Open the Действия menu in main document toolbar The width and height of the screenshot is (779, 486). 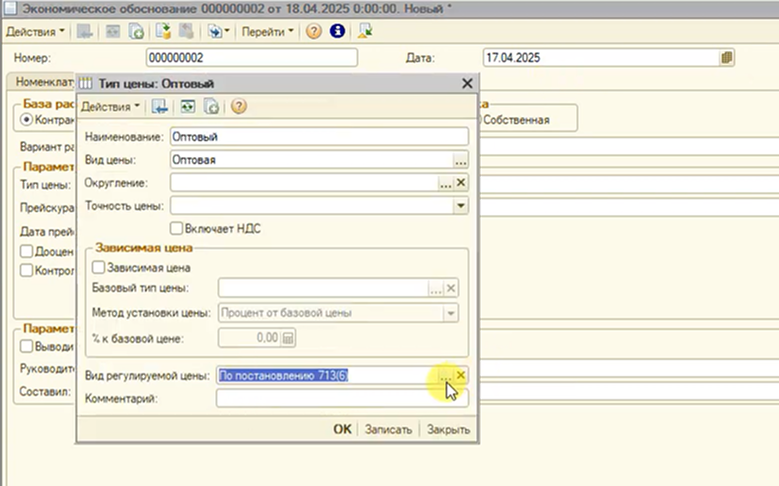point(35,32)
